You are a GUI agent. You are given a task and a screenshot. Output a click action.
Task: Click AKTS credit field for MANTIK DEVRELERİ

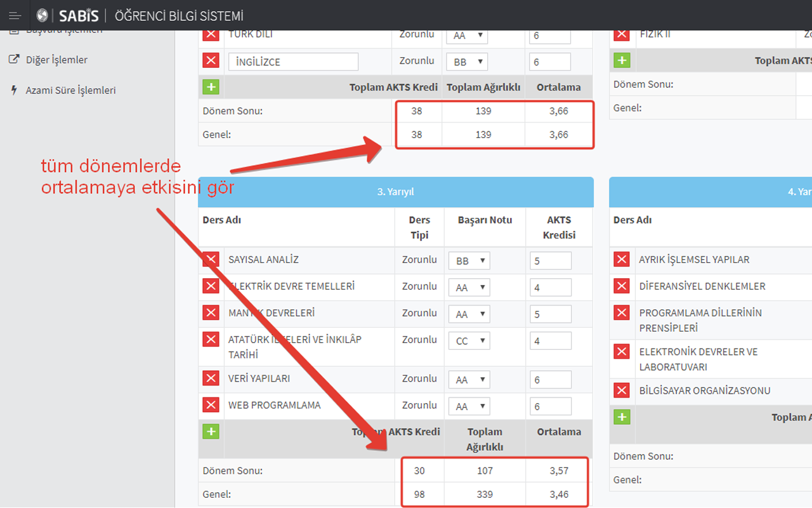click(x=551, y=314)
